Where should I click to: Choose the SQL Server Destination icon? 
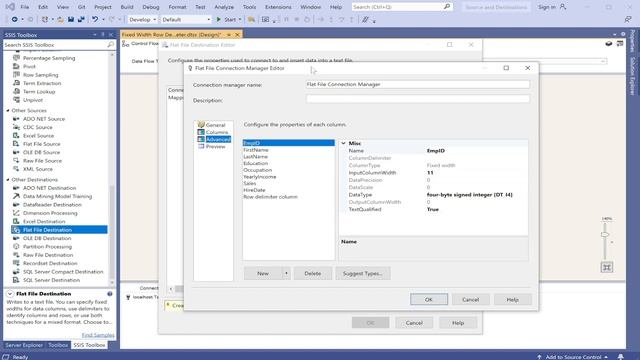[16, 280]
